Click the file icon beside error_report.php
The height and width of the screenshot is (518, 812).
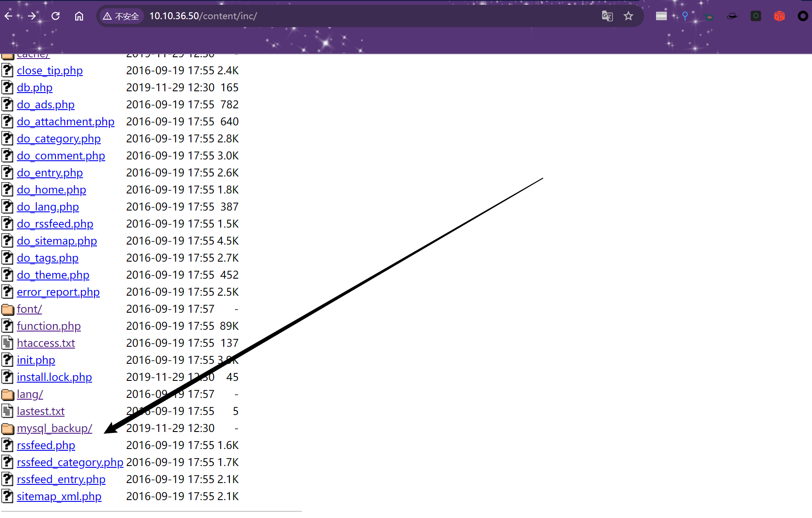click(x=7, y=292)
